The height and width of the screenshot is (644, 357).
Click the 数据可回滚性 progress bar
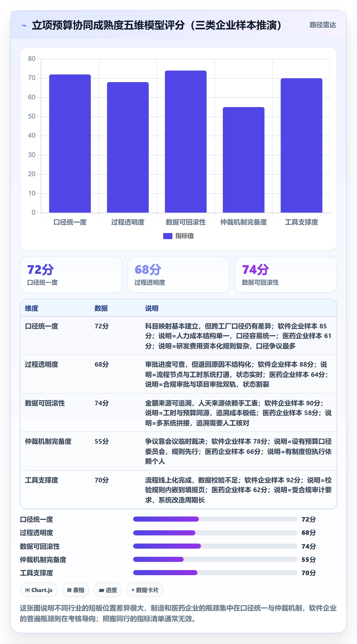pyautogui.click(x=215, y=546)
